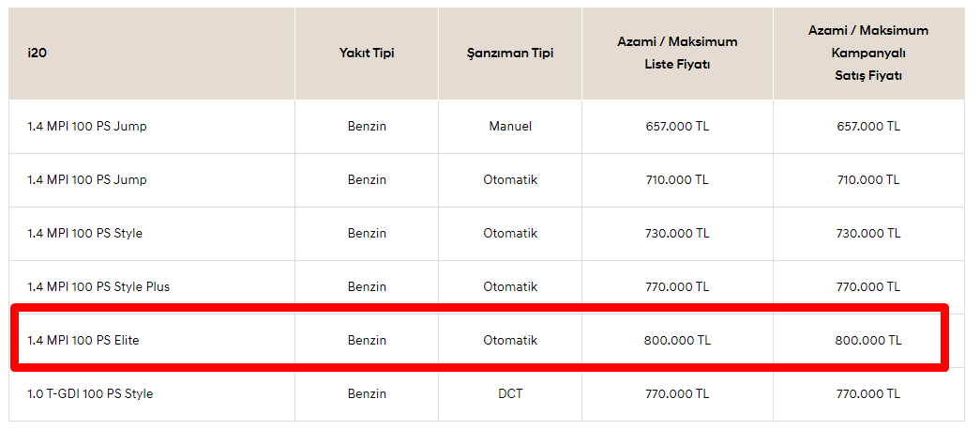This screenshot has width=980, height=430.
Task: Click the 710.000 TL list price cell
Action: pos(677,179)
